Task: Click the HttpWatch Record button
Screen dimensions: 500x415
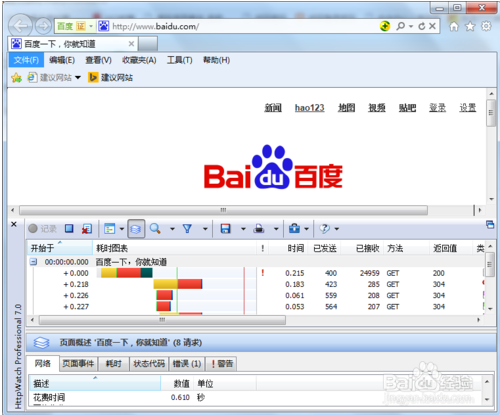Action: tap(42, 229)
